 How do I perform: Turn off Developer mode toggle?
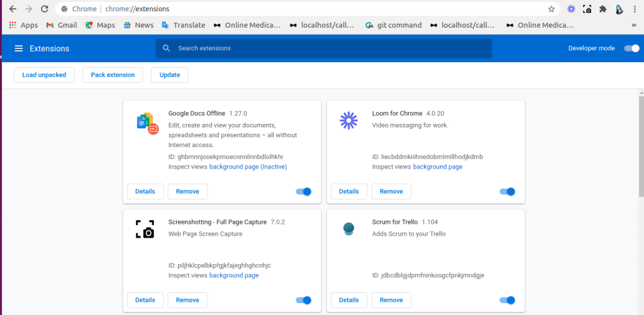(631, 48)
